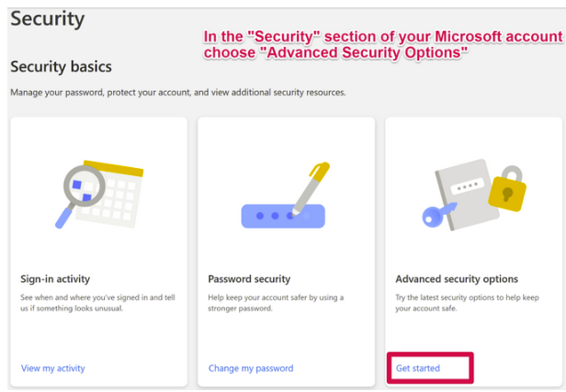
Task: Click the Security page title
Action: point(48,18)
